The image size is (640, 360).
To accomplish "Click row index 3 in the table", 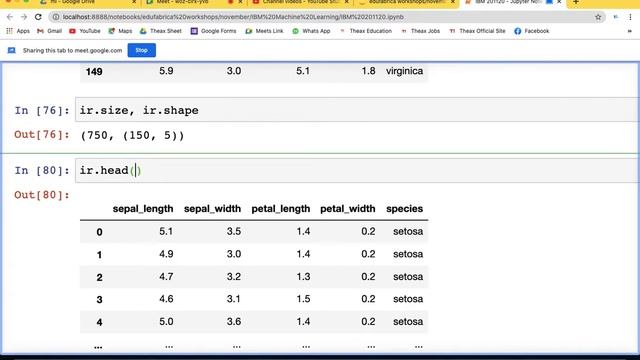I will point(99,300).
